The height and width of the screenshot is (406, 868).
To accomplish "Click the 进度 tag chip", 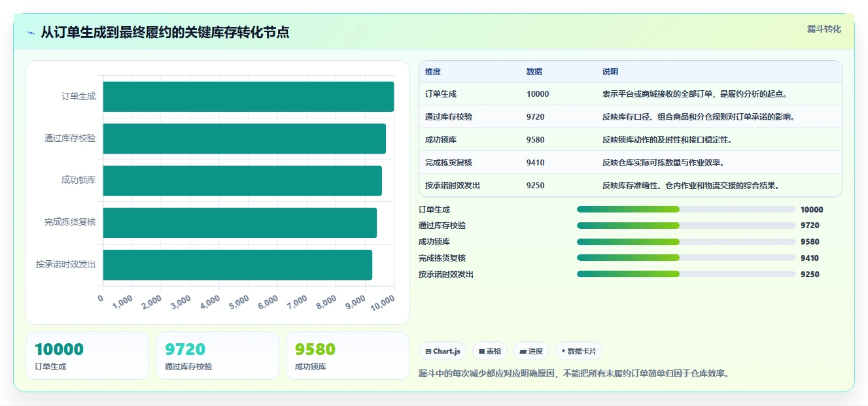I will pyautogui.click(x=531, y=351).
